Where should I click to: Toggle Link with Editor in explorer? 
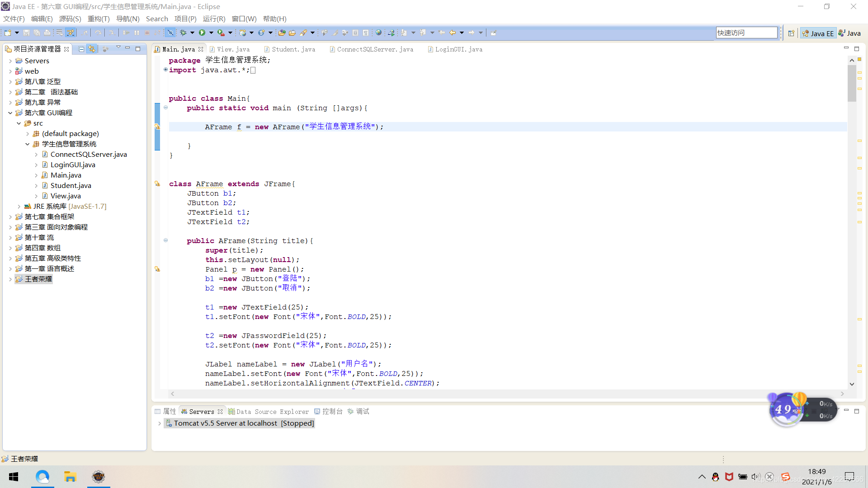pyautogui.click(x=92, y=49)
